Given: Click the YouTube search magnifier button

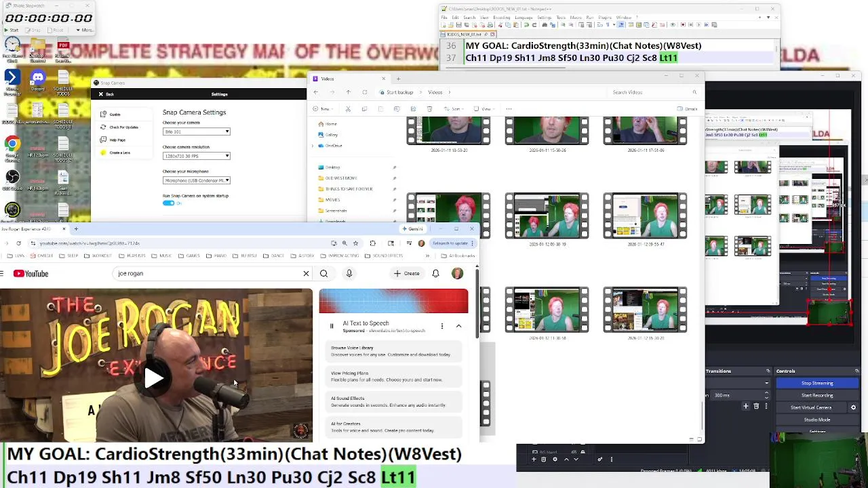Looking at the screenshot, I should point(323,274).
